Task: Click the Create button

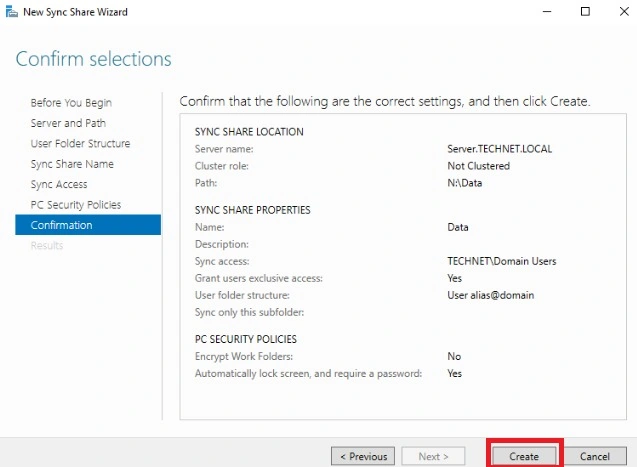Action: tap(524, 456)
